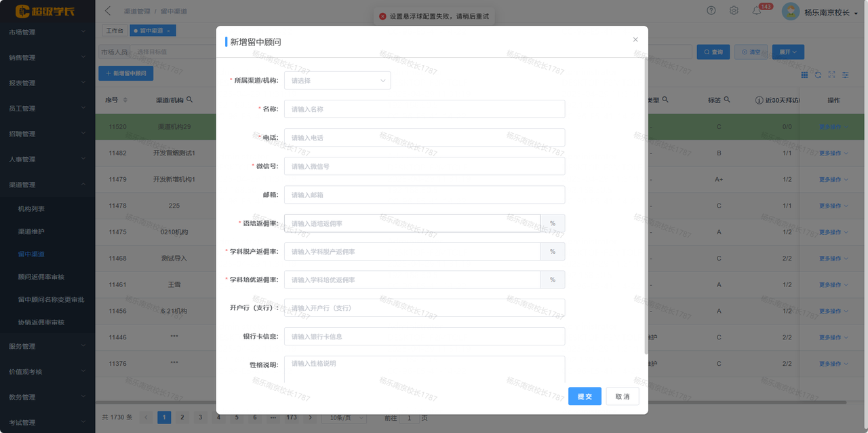This screenshot has width=868, height=433.
Task: Click the table refresh icon
Action: pyautogui.click(x=818, y=75)
